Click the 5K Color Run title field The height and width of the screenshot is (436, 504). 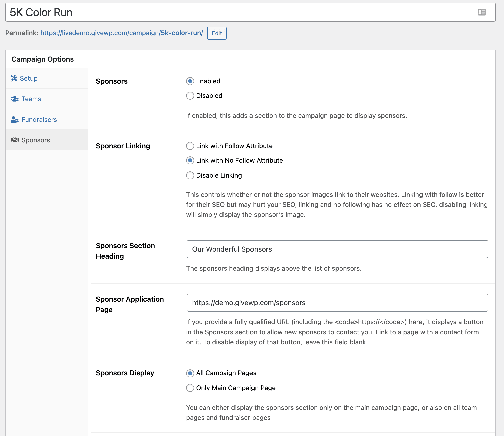[250, 12]
